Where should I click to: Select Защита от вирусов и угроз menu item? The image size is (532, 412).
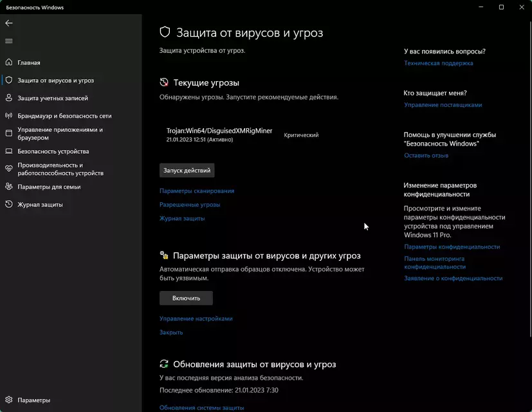[x=55, y=80]
